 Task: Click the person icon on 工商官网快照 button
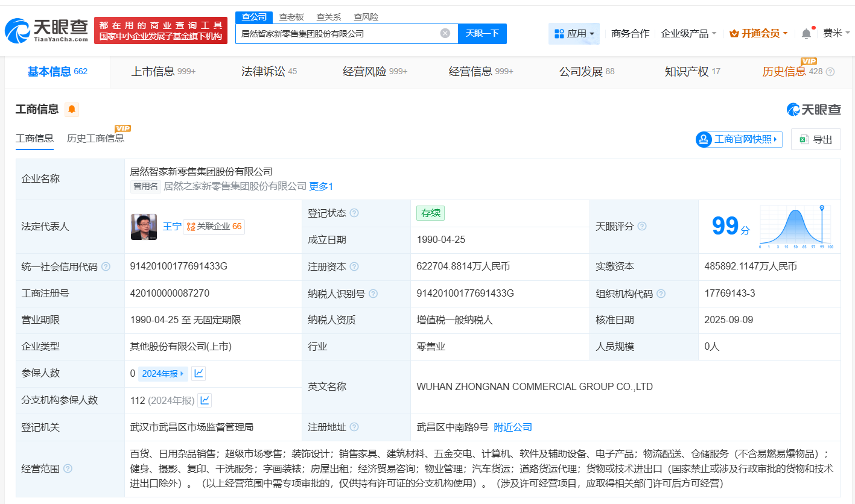pos(703,139)
